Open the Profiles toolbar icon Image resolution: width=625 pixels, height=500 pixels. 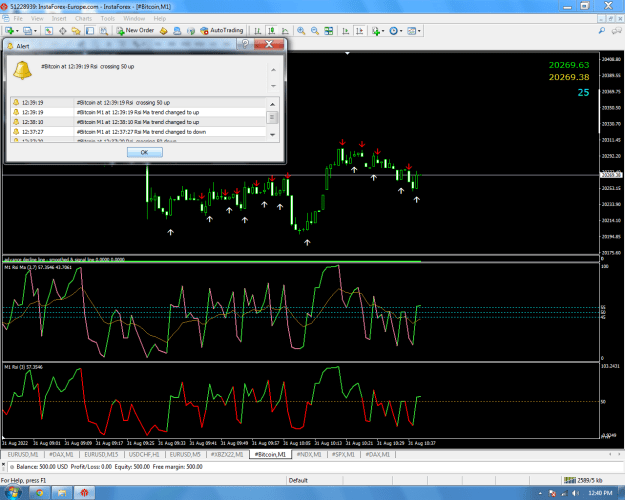pos(27,31)
